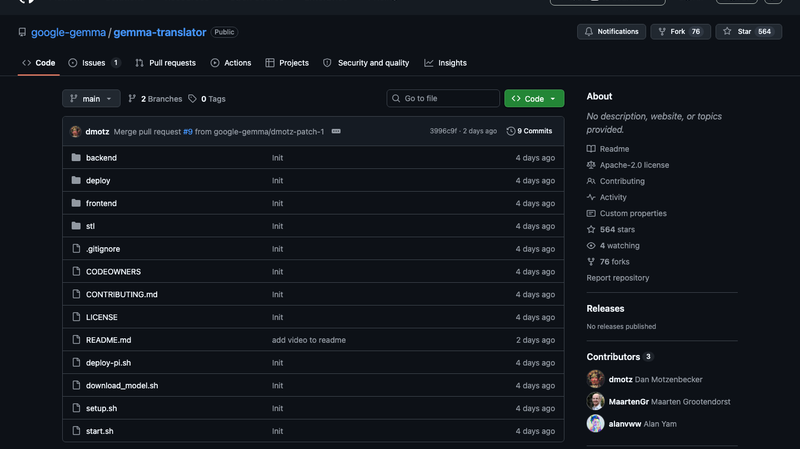The width and height of the screenshot is (800, 449).
Task: Open the Security and quality tab
Action: pos(366,63)
